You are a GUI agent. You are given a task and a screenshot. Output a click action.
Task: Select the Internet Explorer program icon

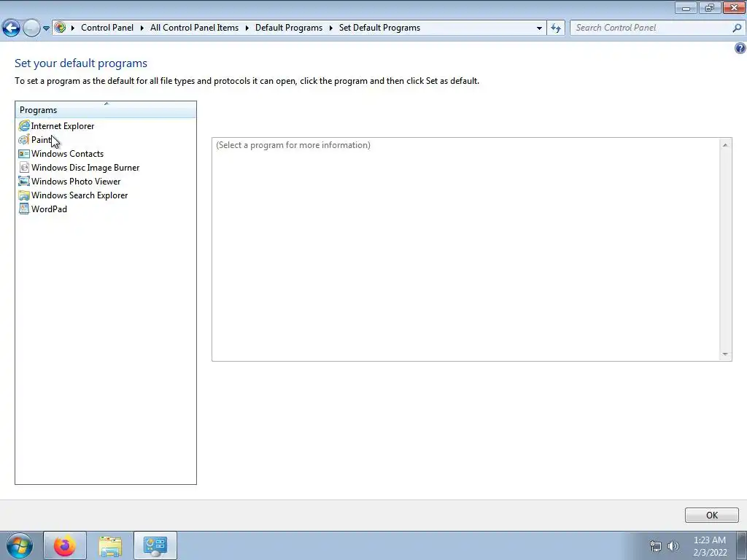[x=24, y=125]
